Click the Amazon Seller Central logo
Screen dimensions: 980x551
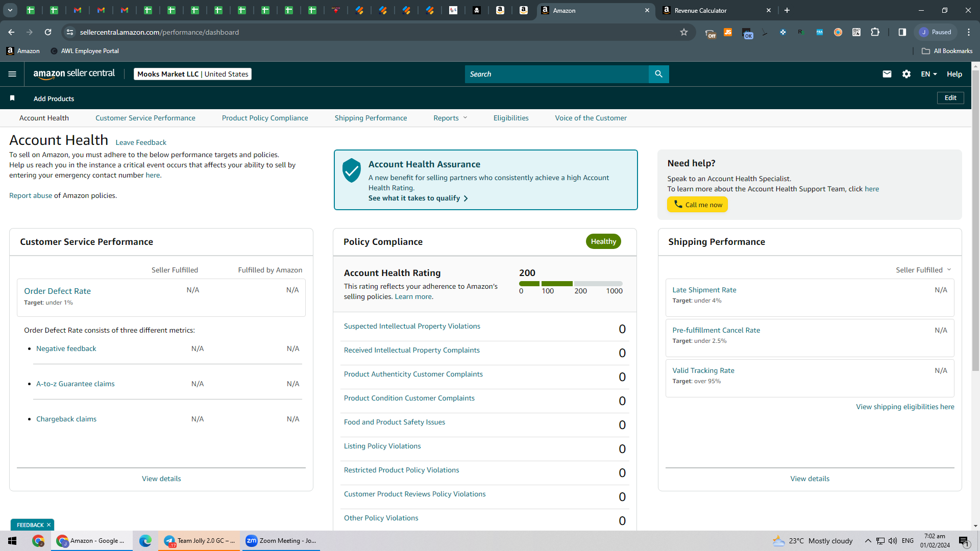pyautogui.click(x=74, y=74)
